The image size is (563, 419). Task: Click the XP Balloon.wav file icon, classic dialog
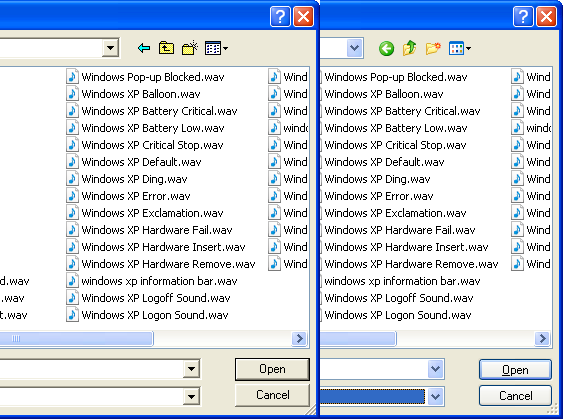(72, 94)
